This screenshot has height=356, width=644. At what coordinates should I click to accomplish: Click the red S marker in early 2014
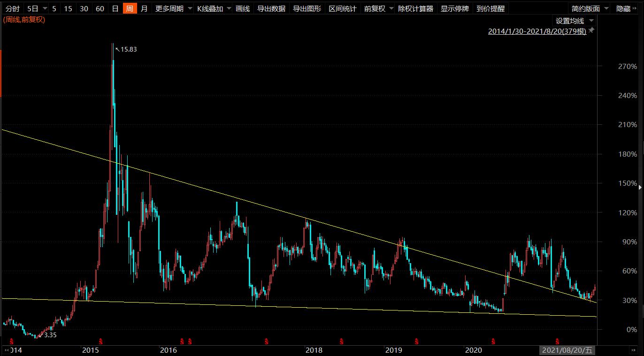11,341
